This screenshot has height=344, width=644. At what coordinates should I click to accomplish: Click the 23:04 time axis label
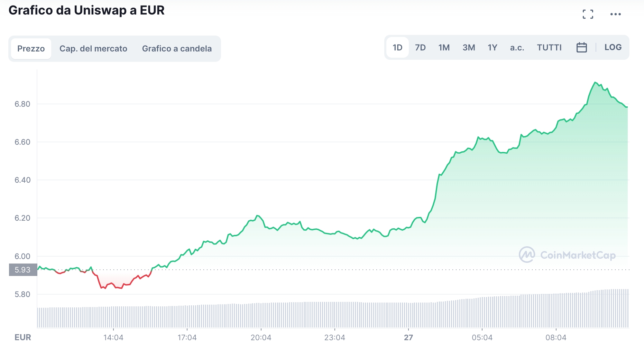point(335,337)
